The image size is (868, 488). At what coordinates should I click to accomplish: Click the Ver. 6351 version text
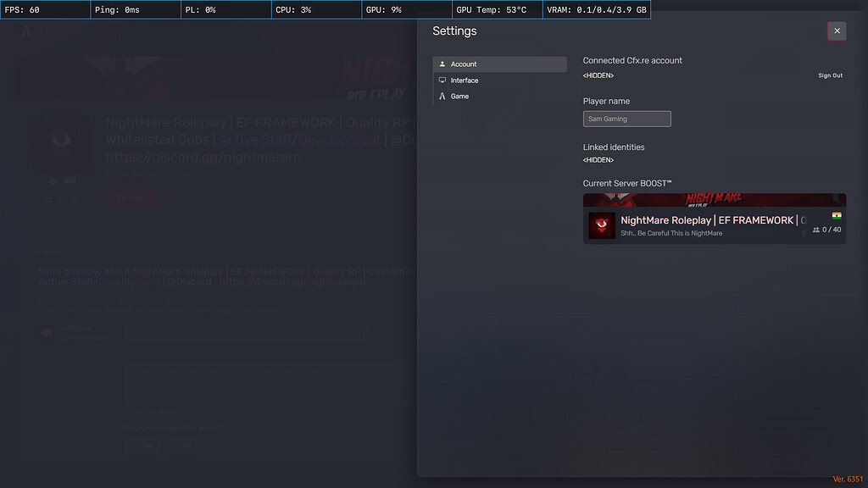tap(848, 480)
